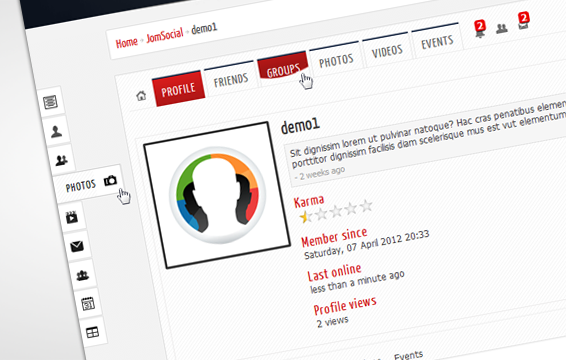
Task: Open the news feed sidebar icon
Action: [50, 102]
